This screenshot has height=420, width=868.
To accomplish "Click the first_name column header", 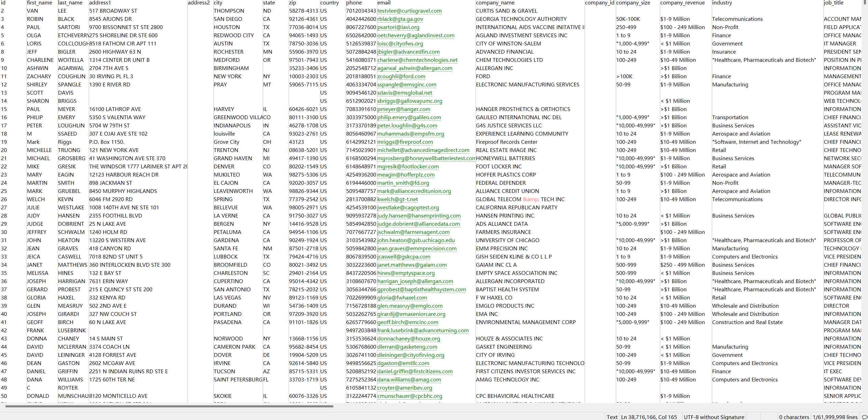I will point(40,3).
